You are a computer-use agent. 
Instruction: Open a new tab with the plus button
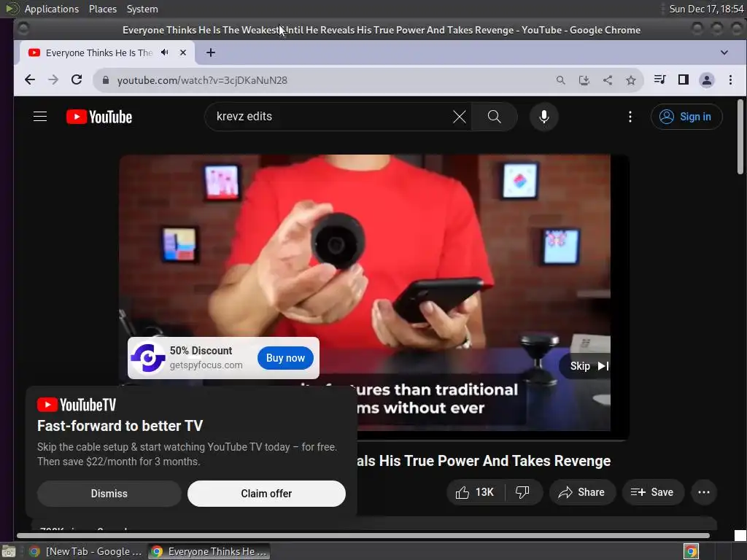pos(211,52)
